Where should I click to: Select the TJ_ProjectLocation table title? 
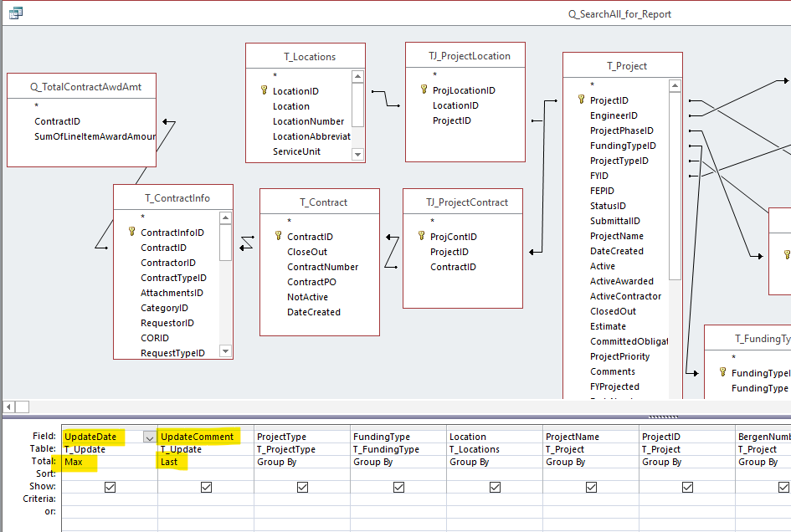(470, 56)
